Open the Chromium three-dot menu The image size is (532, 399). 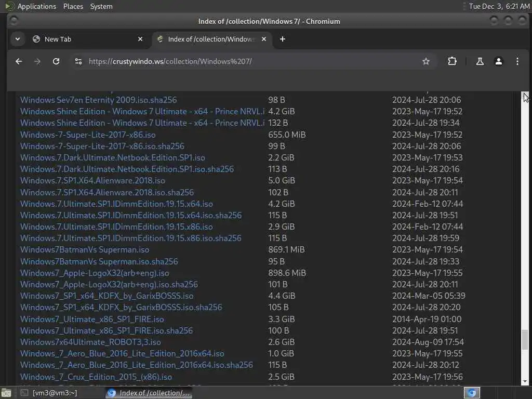tap(517, 61)
